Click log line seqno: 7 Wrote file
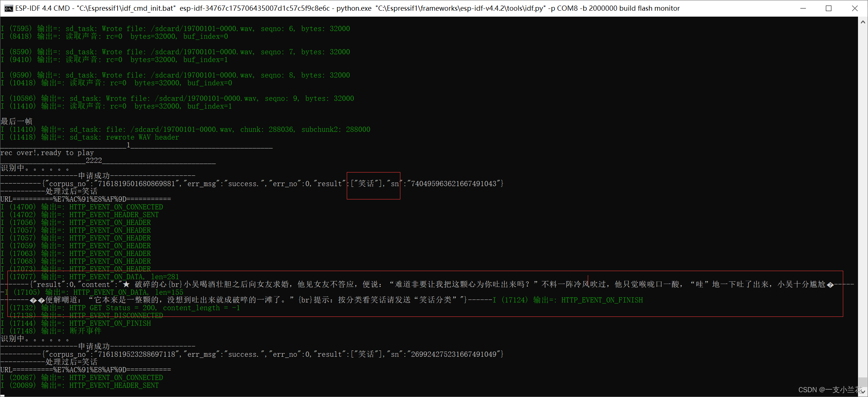The image size is (868, 397). [175, 52]
